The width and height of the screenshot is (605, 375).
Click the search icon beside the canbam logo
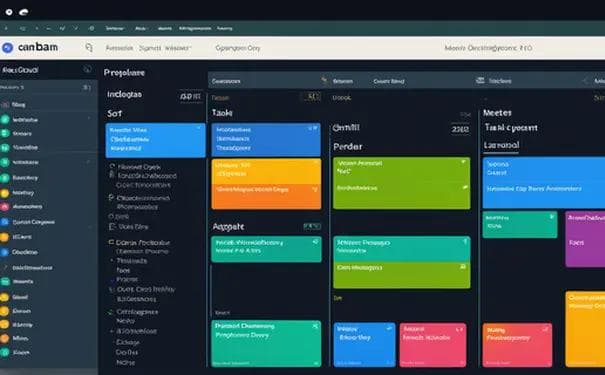pos(89,48)
